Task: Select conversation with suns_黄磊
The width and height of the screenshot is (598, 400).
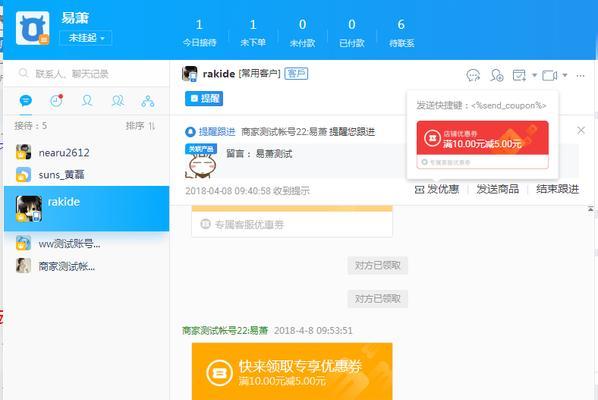Action: 87,175
